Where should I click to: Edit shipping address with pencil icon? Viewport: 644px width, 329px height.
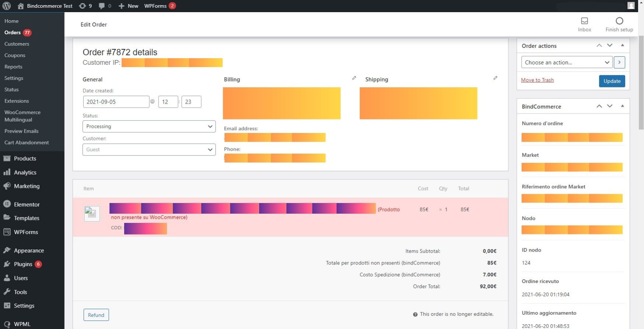495,78
